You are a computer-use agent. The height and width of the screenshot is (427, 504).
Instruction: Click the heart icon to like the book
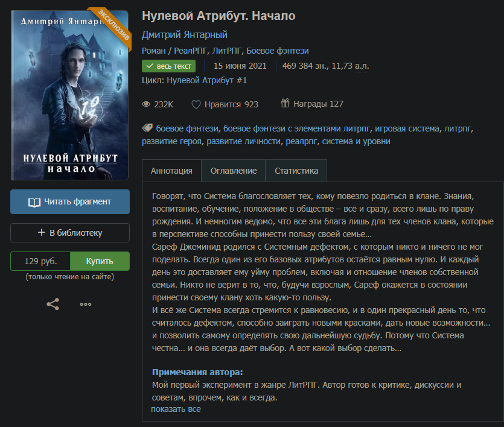196,104
